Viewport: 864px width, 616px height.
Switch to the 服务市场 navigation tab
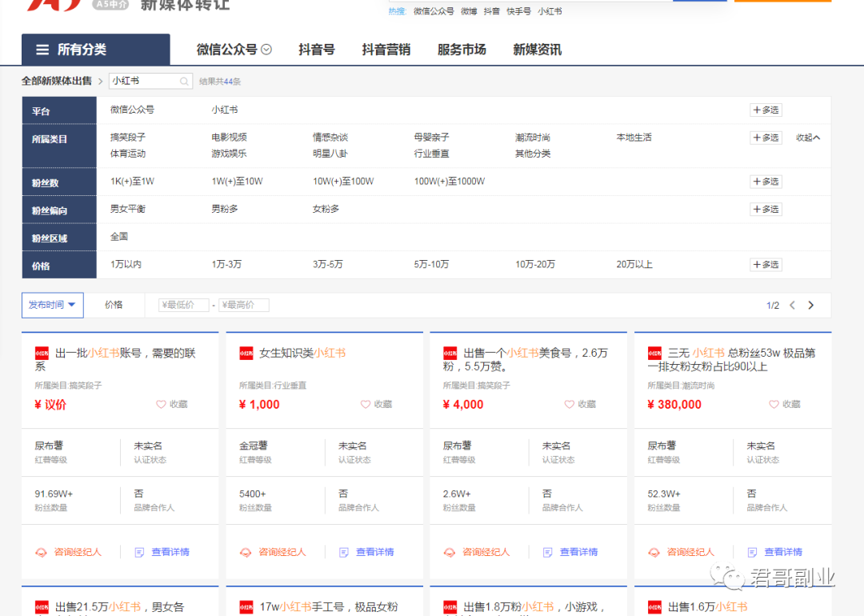[462, 50]
